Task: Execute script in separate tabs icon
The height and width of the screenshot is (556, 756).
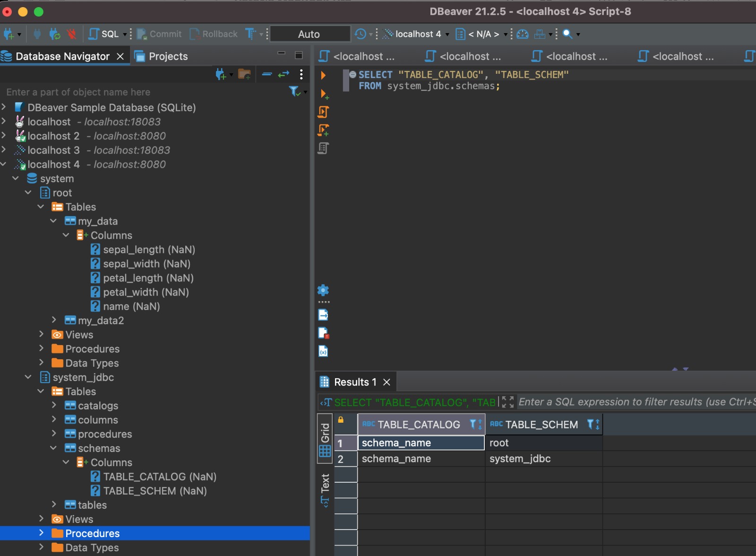Action: tap(324, 130)
